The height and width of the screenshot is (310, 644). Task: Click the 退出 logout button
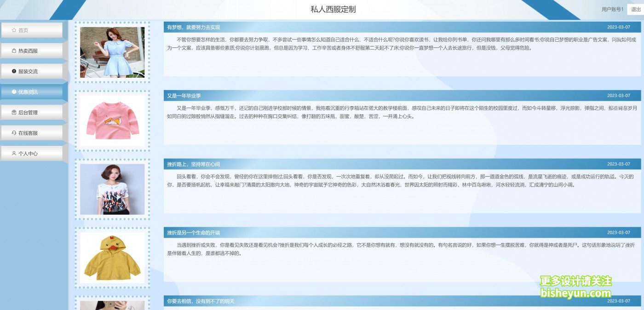pyautogui.click(x=636, y=10)
